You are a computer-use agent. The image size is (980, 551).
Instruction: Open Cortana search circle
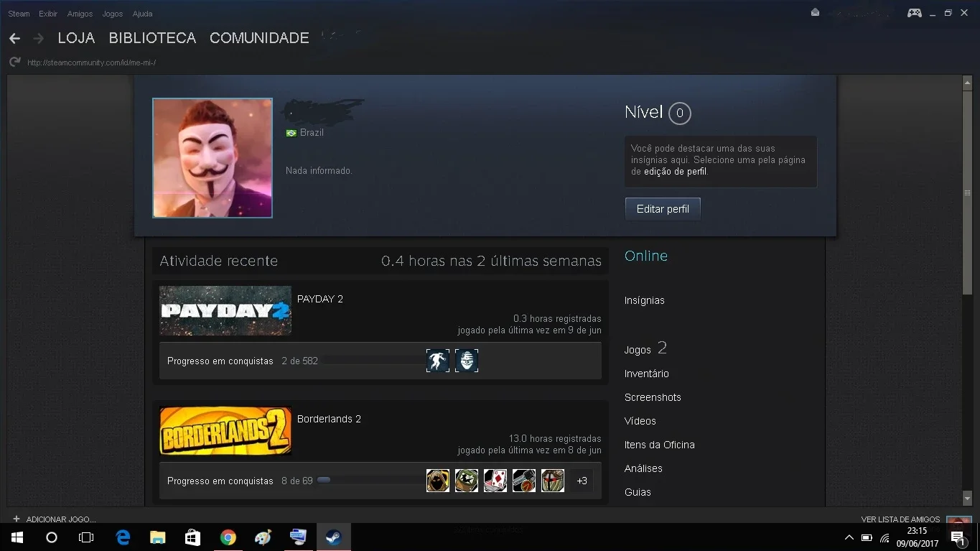[x=52, y=537]
